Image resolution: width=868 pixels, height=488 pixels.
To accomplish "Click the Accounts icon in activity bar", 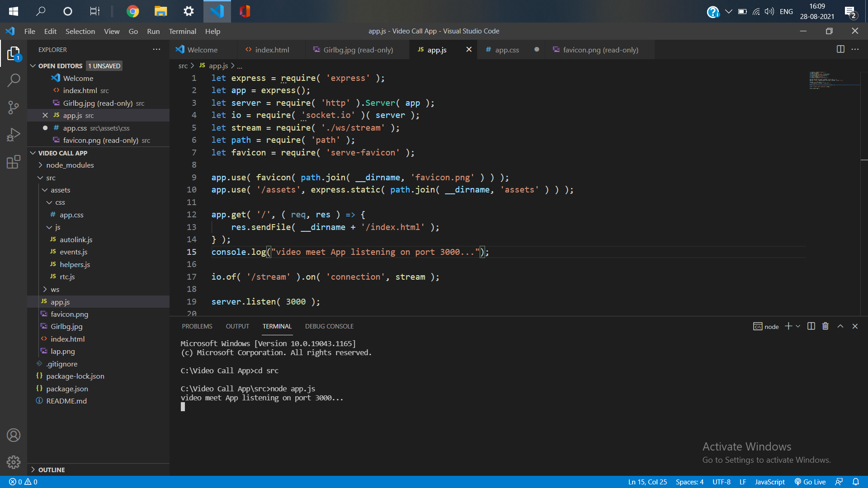I will click(14, 435).
